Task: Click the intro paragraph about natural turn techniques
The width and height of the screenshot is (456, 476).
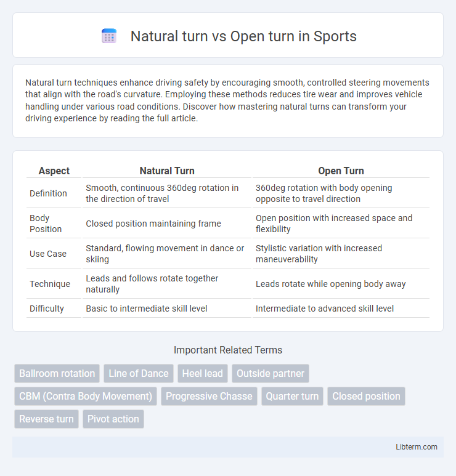Action: [x=227, y=100]
